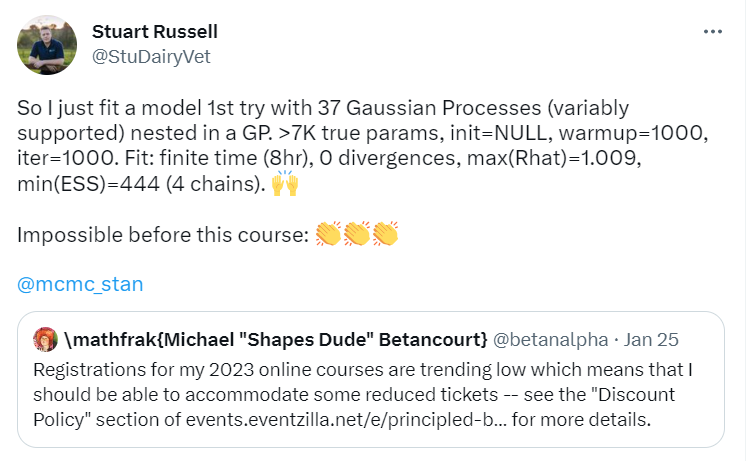
Task: Click the 'min(ESS)=444 (4 chains)' text
Action: pyautogui.click(x=141, y=184)
